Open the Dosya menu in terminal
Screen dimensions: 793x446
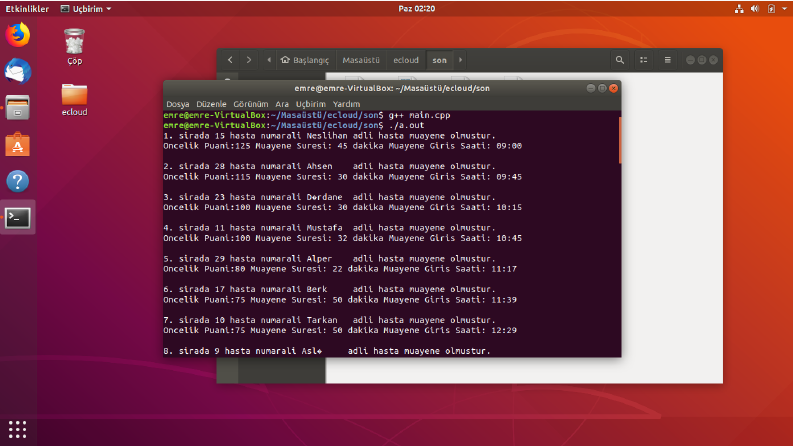178,104
